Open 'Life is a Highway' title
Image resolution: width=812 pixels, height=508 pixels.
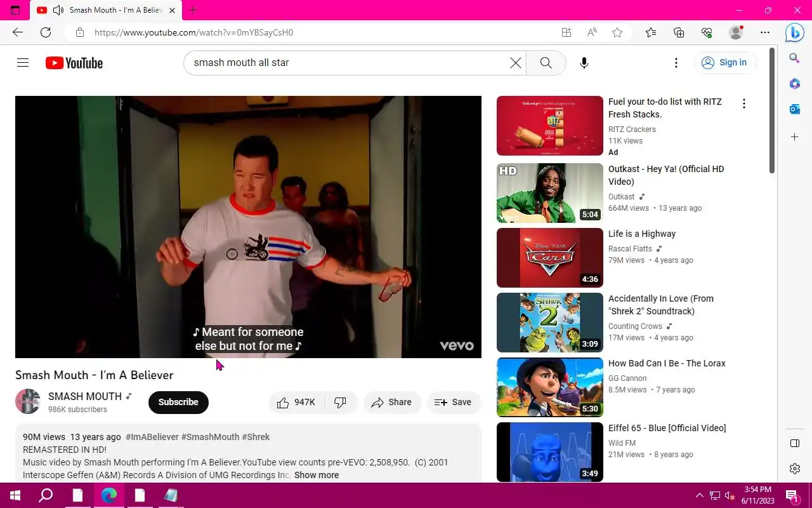pyautogui.click(x=642, y=234)
